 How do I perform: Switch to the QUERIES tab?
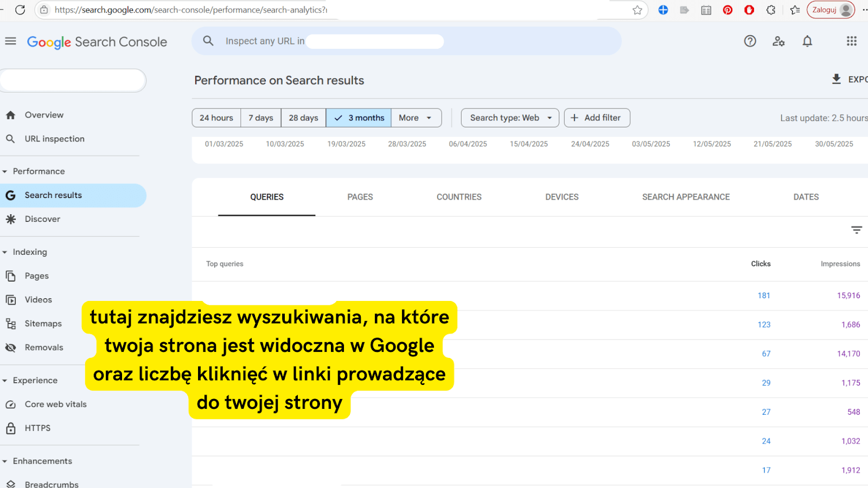(x=267, y=197)
